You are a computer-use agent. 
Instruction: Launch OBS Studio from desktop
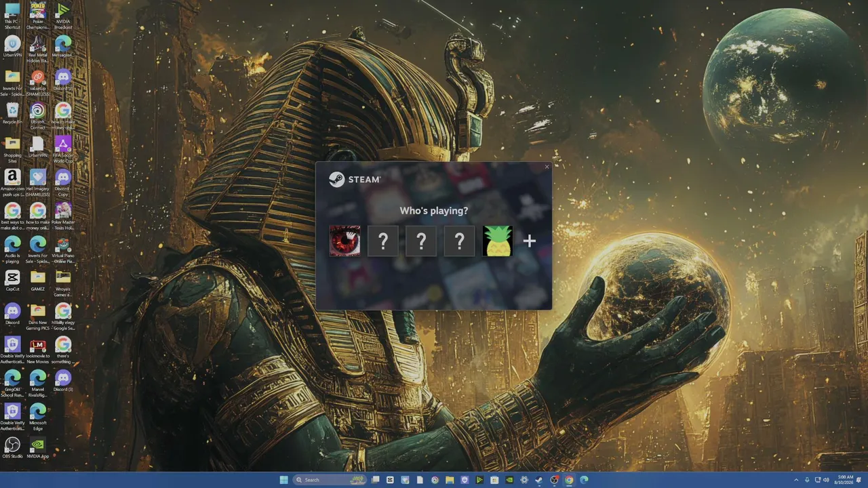(12, 447)
